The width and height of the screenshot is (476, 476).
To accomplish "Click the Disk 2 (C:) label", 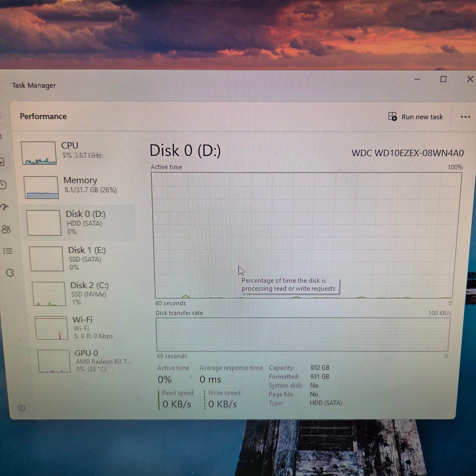I will click(x=90, y=285).
